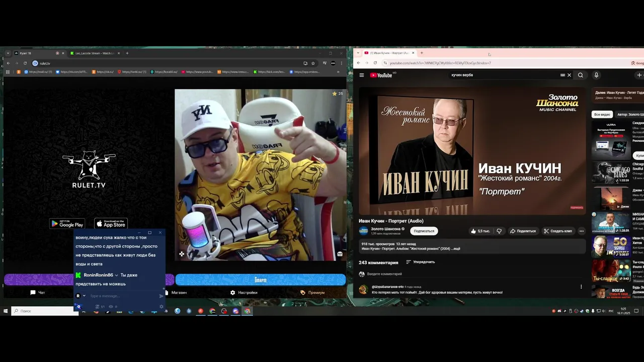Click Введите комментарий comment field
644x362 pixels.
pyautogui.click(x=384, y=274)
